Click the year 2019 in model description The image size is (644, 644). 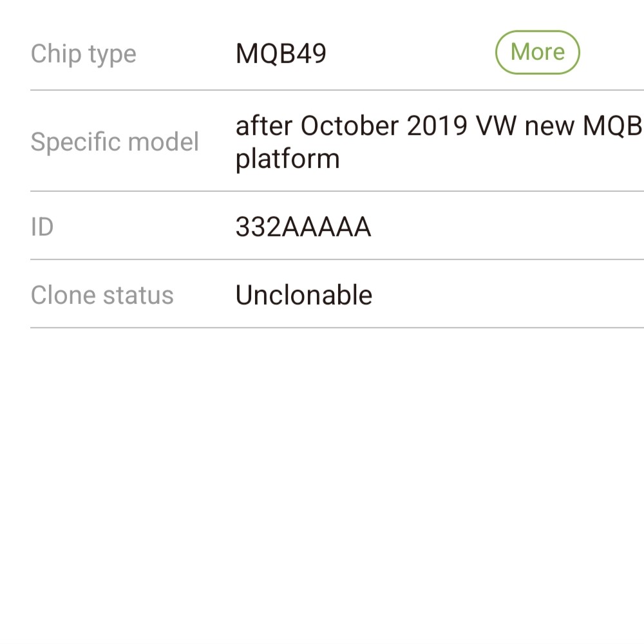[437, 126]
